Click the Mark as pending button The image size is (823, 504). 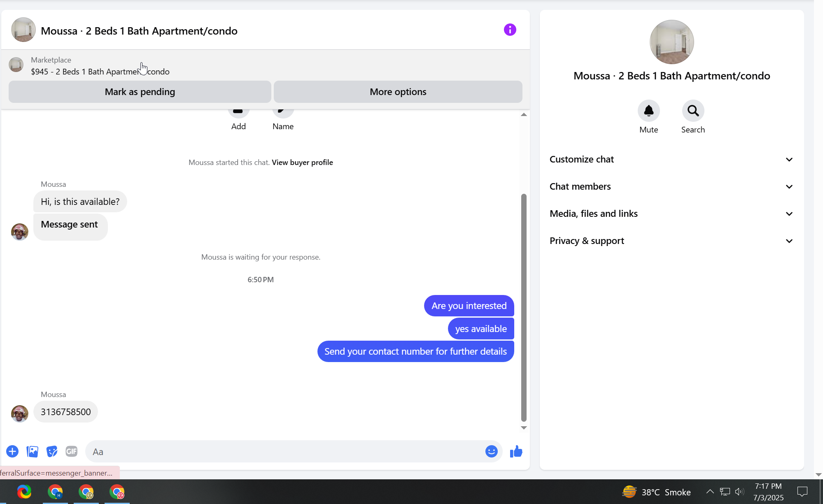click(x=140, y=92)
